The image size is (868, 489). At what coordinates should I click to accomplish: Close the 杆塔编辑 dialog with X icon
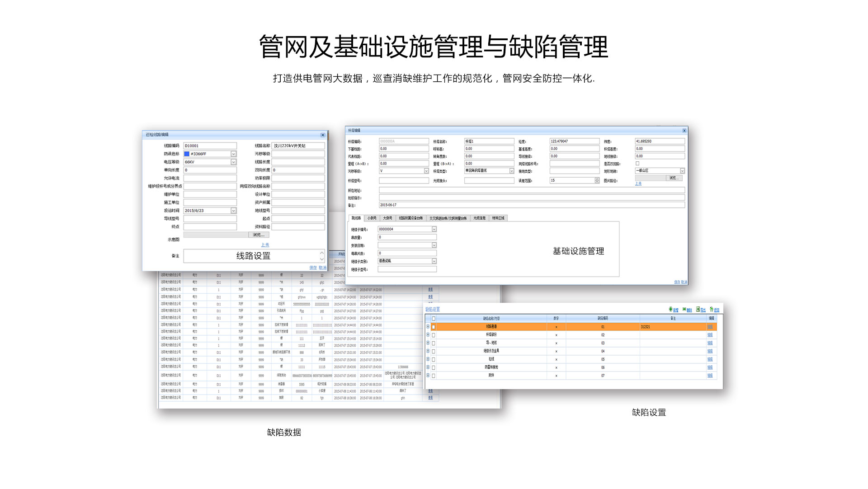coord(684,131)
